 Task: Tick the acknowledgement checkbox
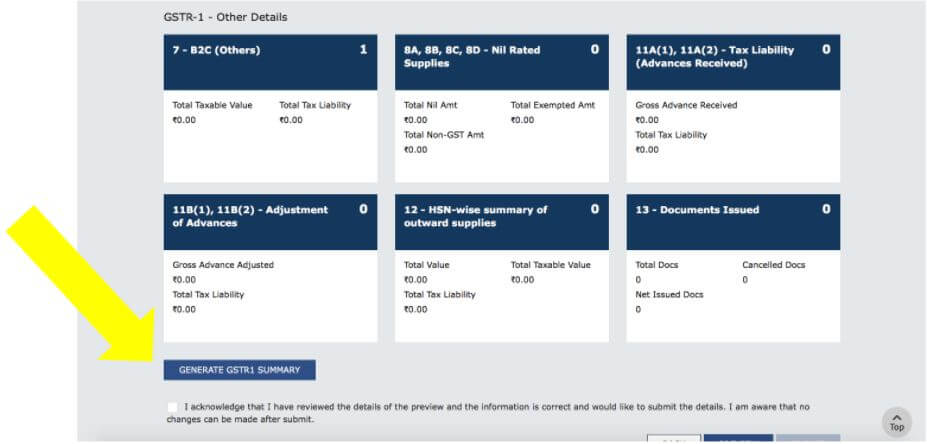[x=173, y=407]
